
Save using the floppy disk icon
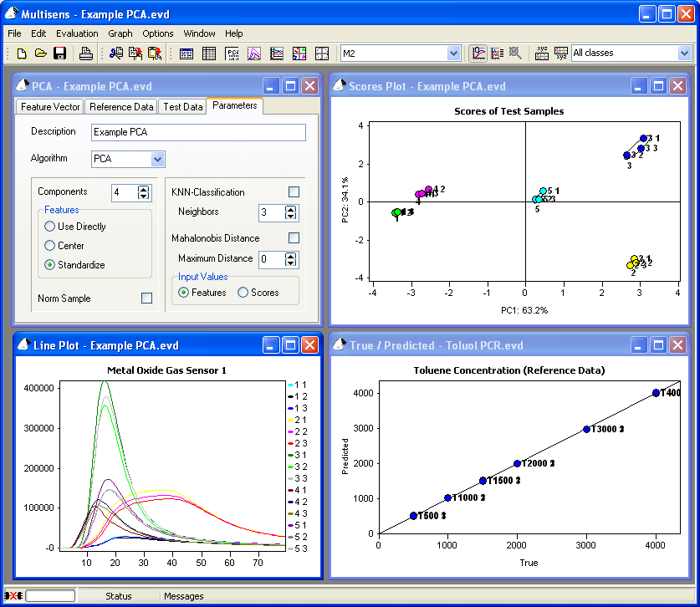pyautogui.click(x=59, y=54)
